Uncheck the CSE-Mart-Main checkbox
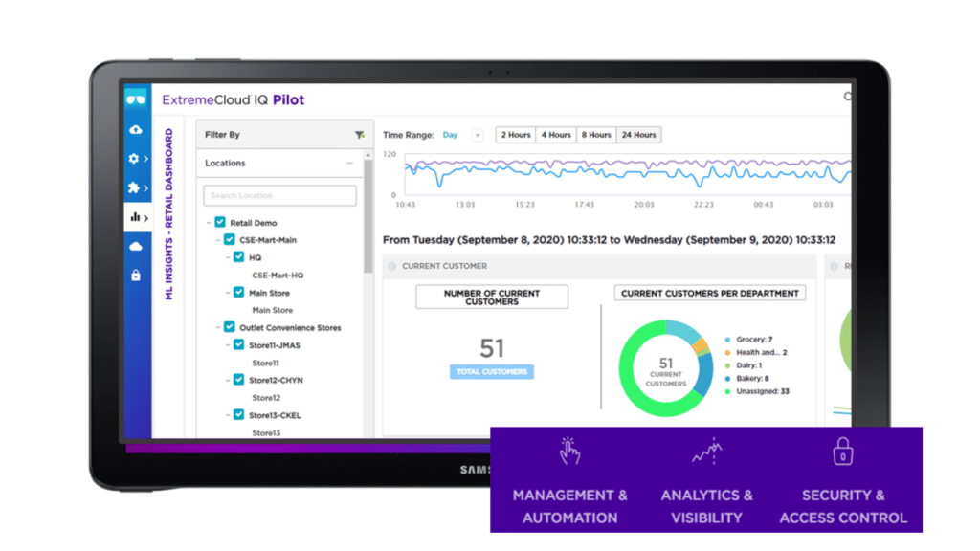Screen dimensions: 980x551 (x=230, y=239)
